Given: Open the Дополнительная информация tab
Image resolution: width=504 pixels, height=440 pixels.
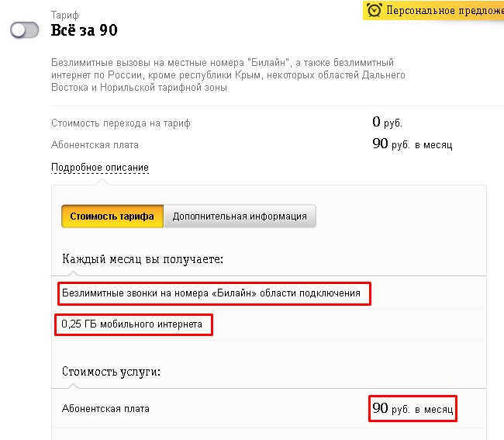Looking at the screenshot, I should 240,217.
